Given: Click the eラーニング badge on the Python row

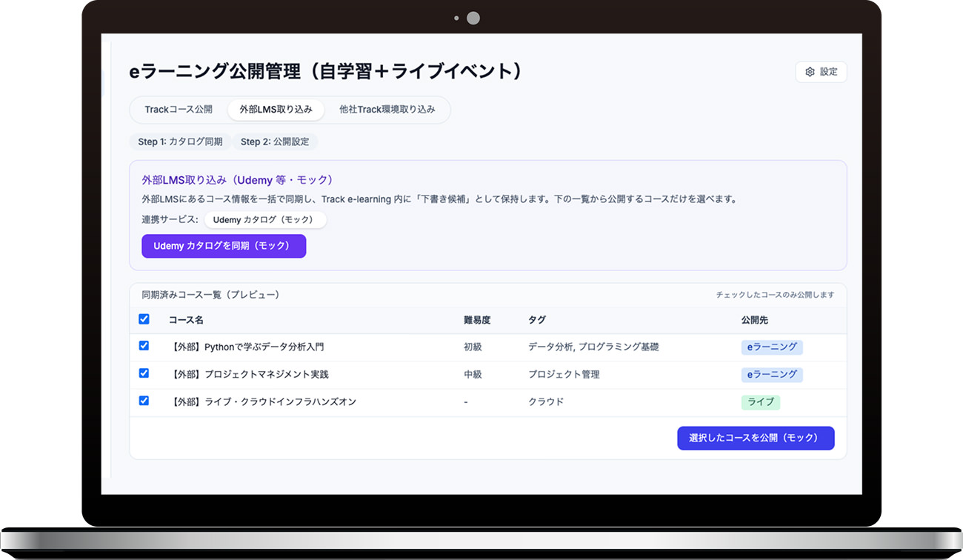Looking at the screenshot, I should pos(771,347).
